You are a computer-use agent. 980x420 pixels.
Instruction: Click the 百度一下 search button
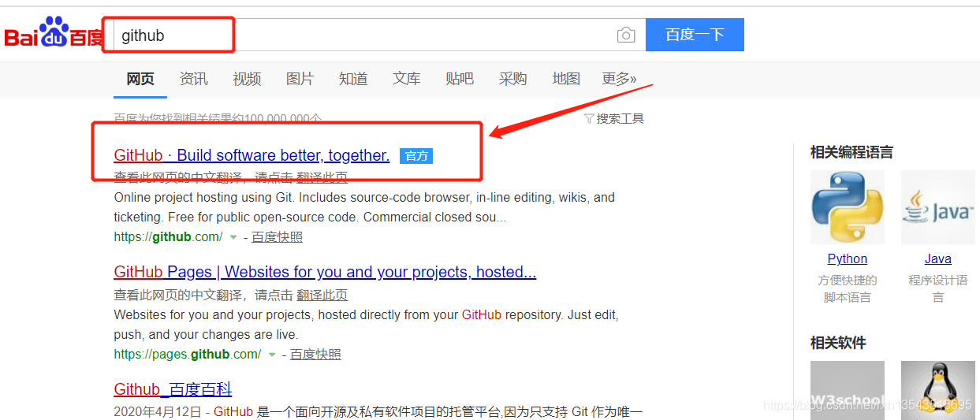[x=695, y=35]
